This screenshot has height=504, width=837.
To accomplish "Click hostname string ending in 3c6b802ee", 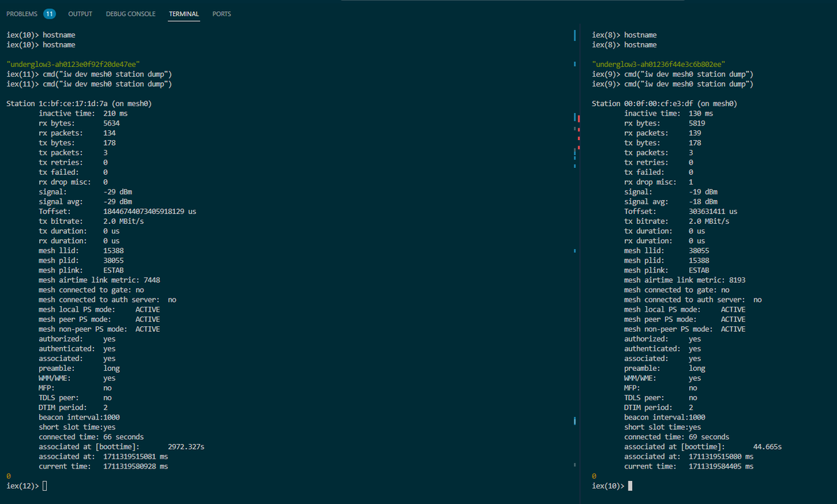I will pos(658,63).
